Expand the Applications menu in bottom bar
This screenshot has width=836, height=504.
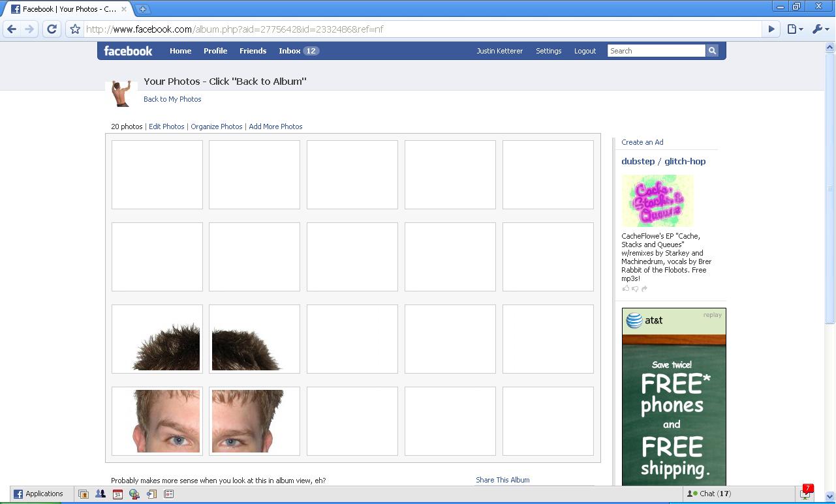coord(39,494)
